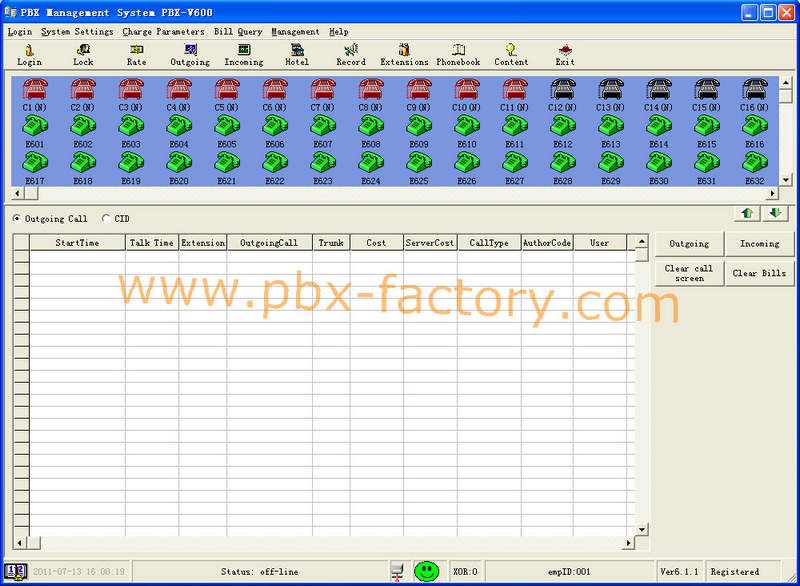The image size is (800, 586).
Task: Open the System Settings menu
Action: (78, 32)
